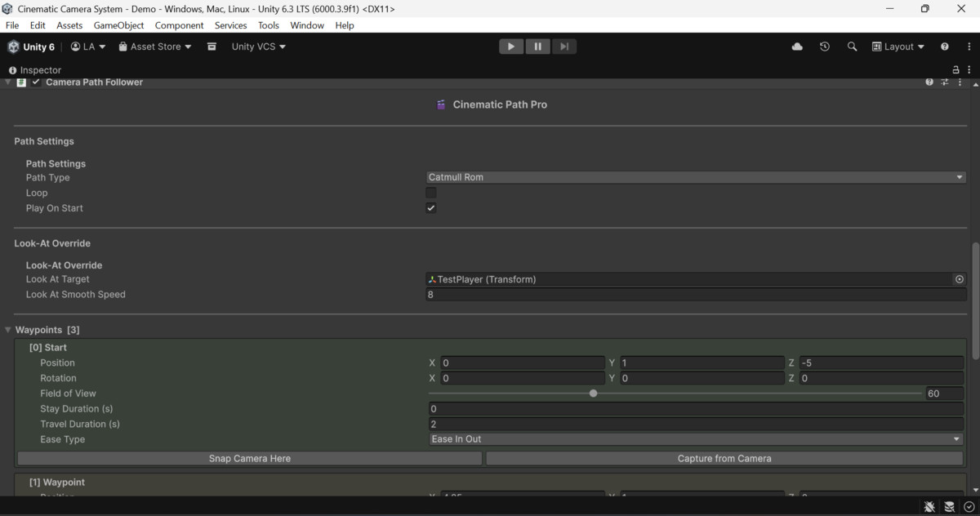The width and height of the screenshot is (980, 516).
Task: Toggle the Inspector lock icon
Action: click(955, 70)
